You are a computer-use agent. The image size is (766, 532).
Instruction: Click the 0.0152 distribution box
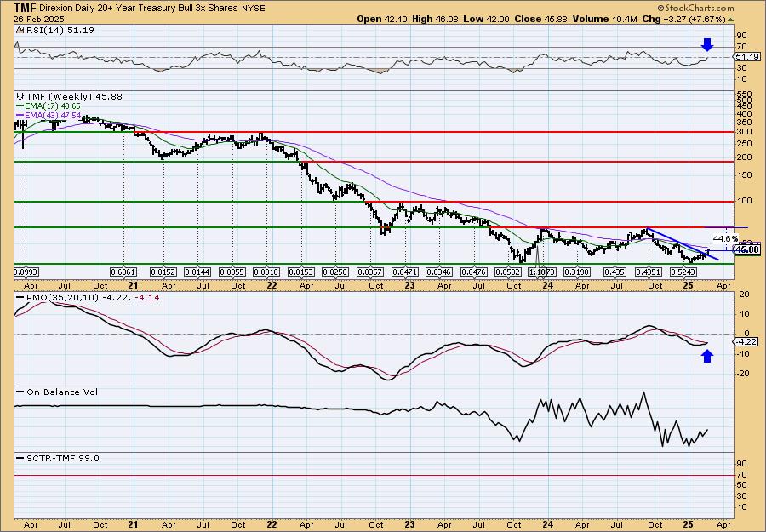pos(163,272)
